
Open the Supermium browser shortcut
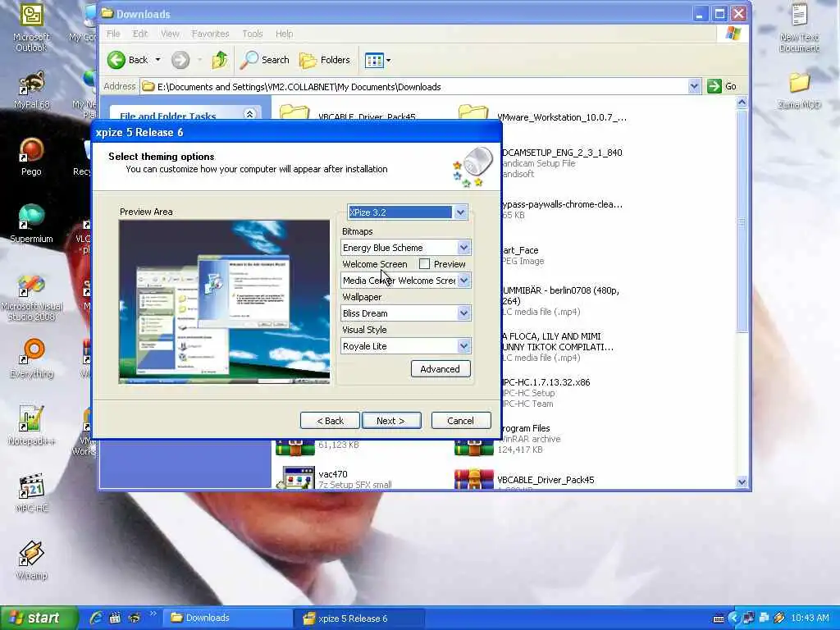click(x=31, y=224)
